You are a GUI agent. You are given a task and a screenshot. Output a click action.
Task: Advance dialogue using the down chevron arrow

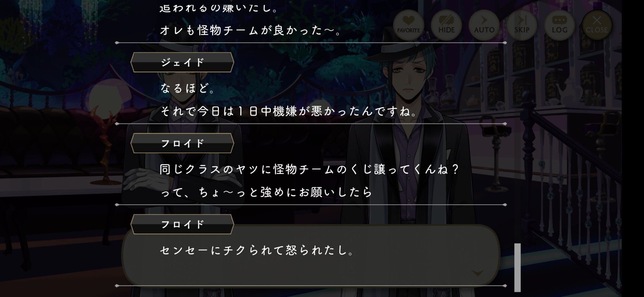[x=478, y=273]
